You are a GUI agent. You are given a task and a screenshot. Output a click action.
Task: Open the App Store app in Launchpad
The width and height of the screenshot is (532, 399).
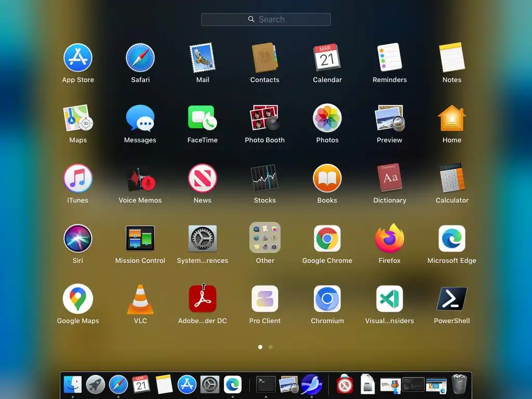[78, 58]
